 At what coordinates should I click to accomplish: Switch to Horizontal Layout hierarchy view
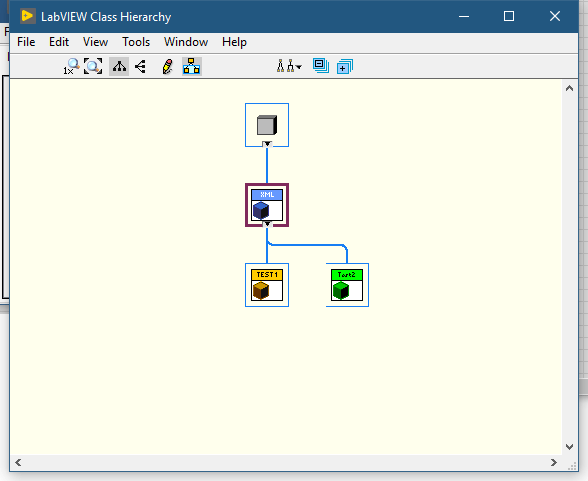(141, 67)
